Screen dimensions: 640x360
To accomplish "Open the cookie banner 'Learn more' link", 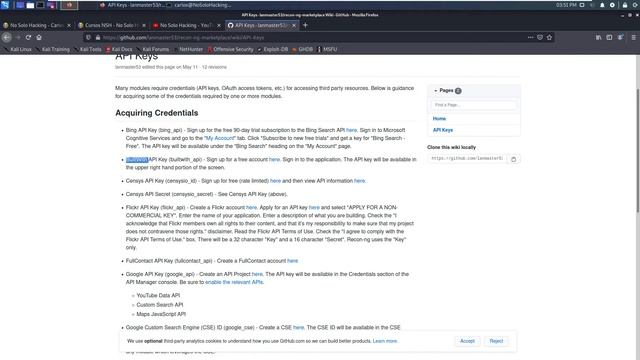I will (x=384, y=341).
